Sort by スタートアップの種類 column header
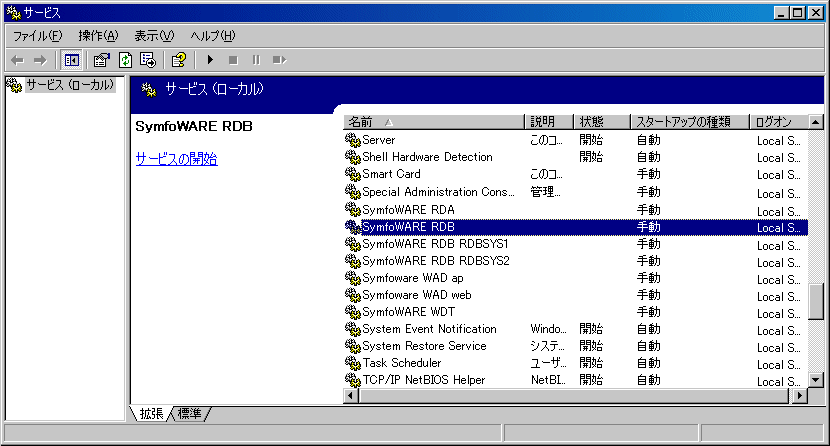Viewport: 830px width, 446px height. pyautogui.click(x=690, y=122)
